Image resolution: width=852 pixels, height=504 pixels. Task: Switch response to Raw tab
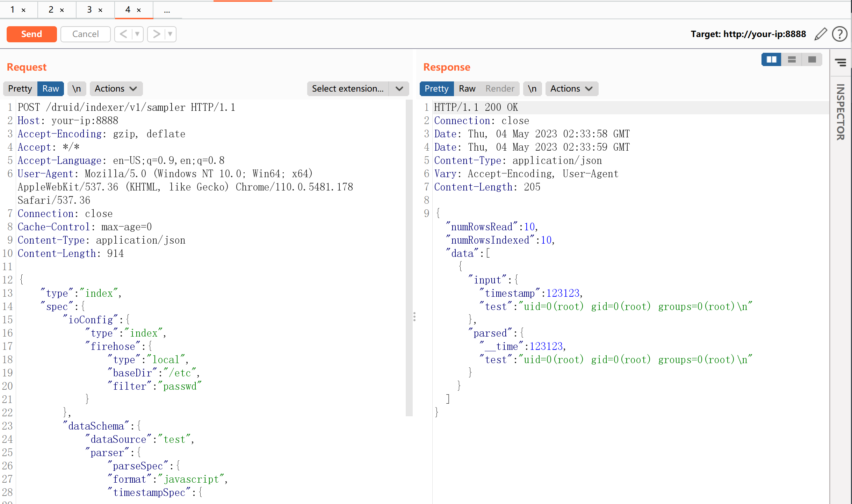click(x=467, y=88)
